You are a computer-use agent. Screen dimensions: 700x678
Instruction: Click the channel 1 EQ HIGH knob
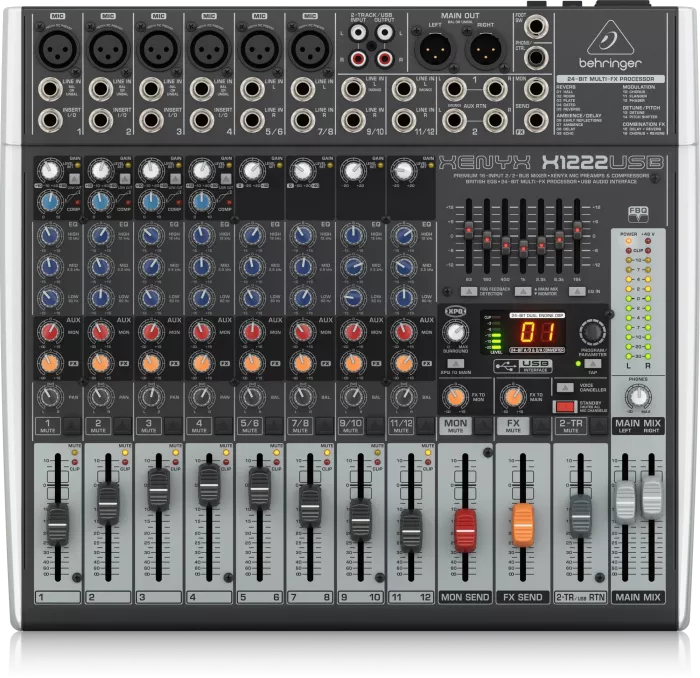click(50, 235)
